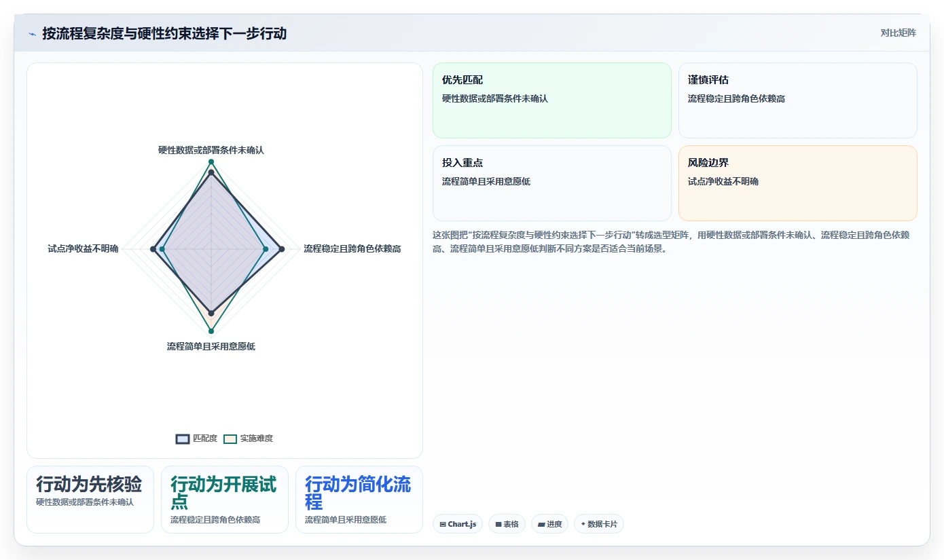
Task: Click the dark data point on the radar's right axis
Action: 282,249
